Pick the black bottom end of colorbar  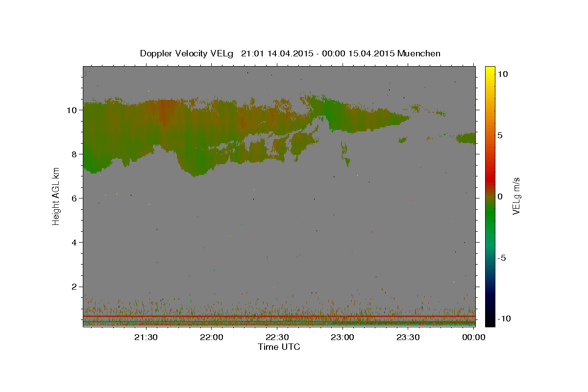[490, 321]
